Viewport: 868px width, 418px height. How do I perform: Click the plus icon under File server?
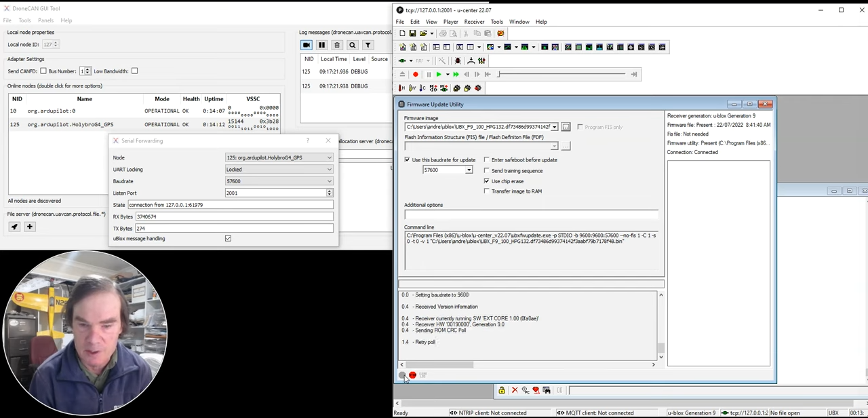click(29, 227)
